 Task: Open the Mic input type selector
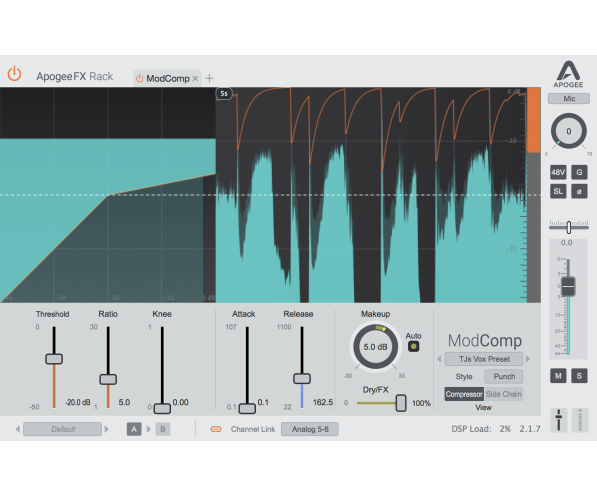pyautogui.click(x=569, y=99)
